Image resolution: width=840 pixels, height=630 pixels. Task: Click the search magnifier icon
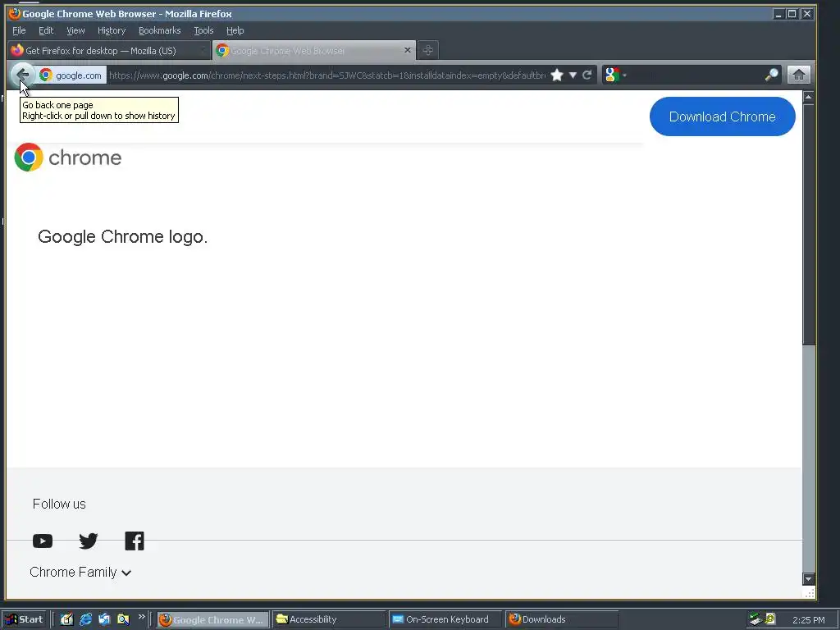[771, 75]
